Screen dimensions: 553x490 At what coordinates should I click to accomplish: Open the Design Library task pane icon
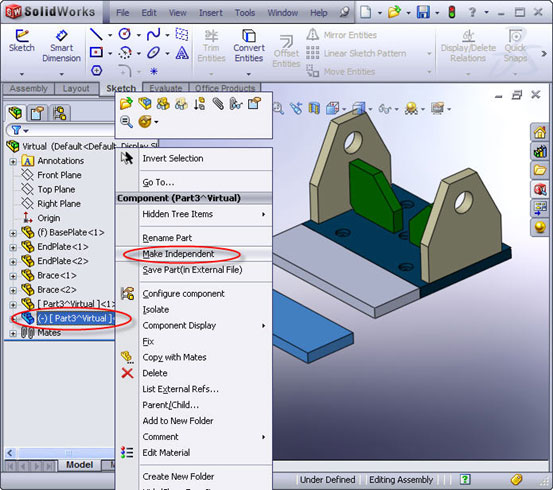540,151
